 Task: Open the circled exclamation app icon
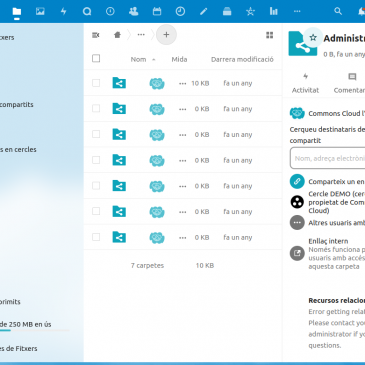[x=110, y=12]
